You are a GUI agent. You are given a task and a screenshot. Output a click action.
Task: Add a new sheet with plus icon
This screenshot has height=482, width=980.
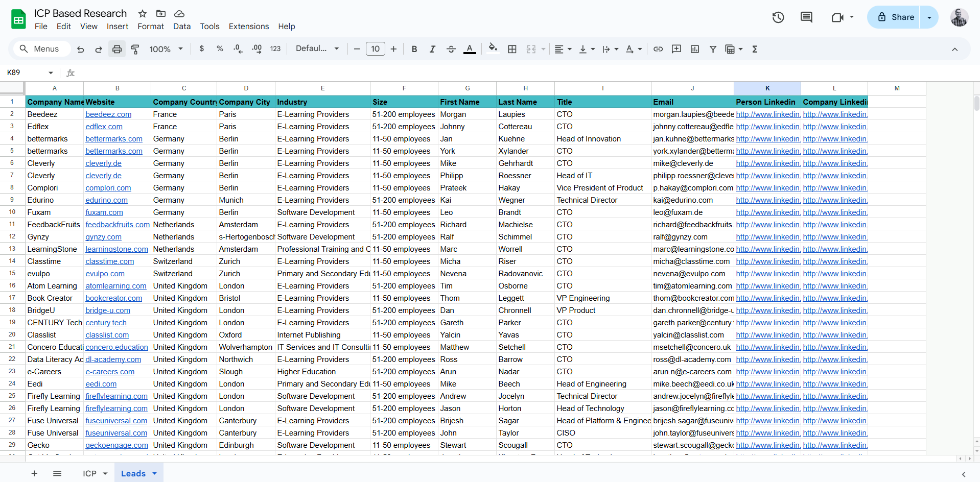34,473
